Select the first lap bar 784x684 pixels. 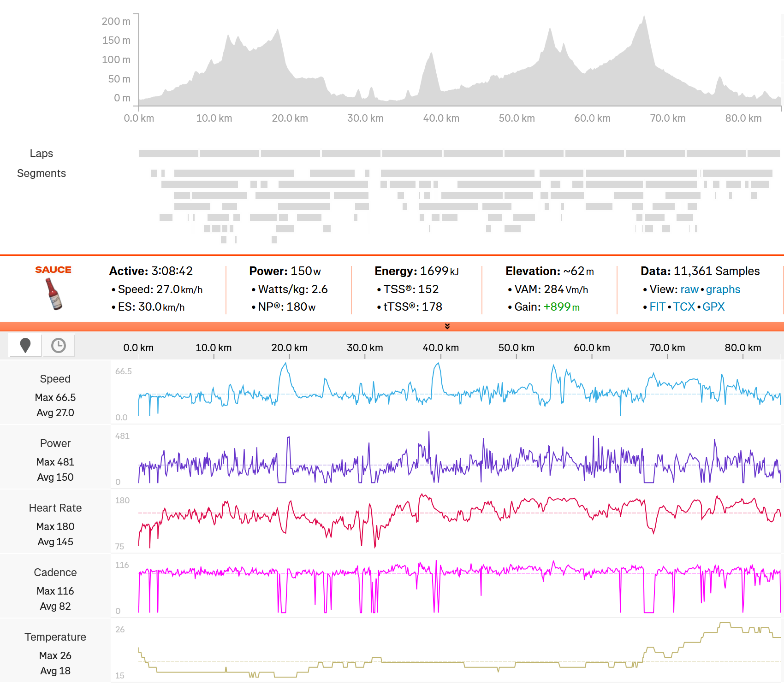[x=168, y=153]
